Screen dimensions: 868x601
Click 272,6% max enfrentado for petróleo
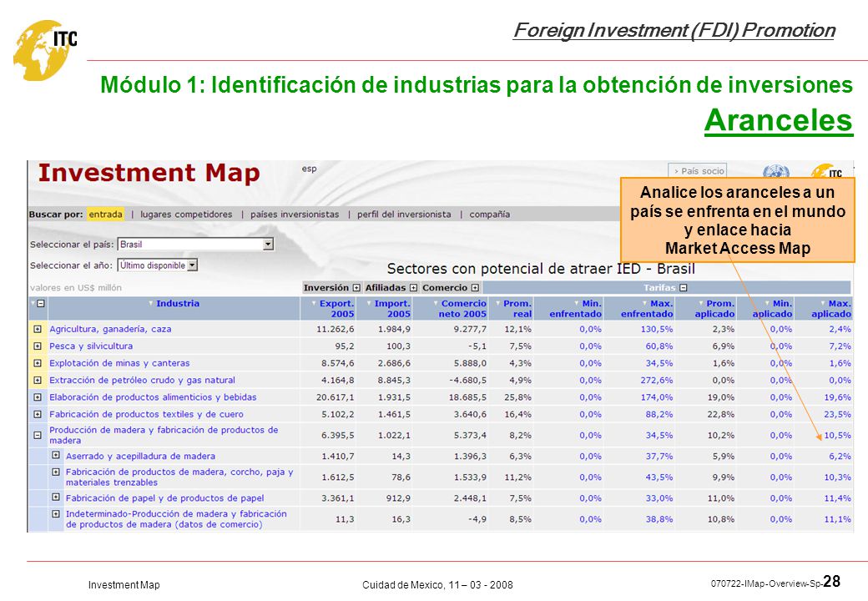(657, 380)
